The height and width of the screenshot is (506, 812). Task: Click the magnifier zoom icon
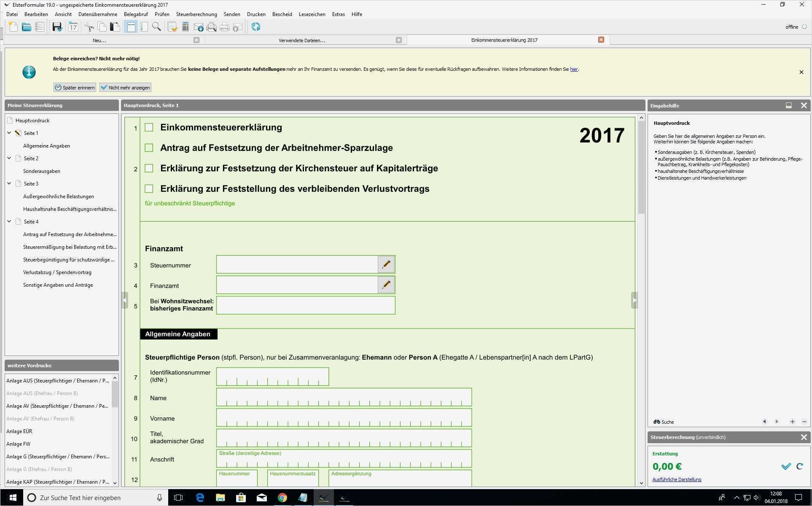pyautogui.click(x=157, y=27)
